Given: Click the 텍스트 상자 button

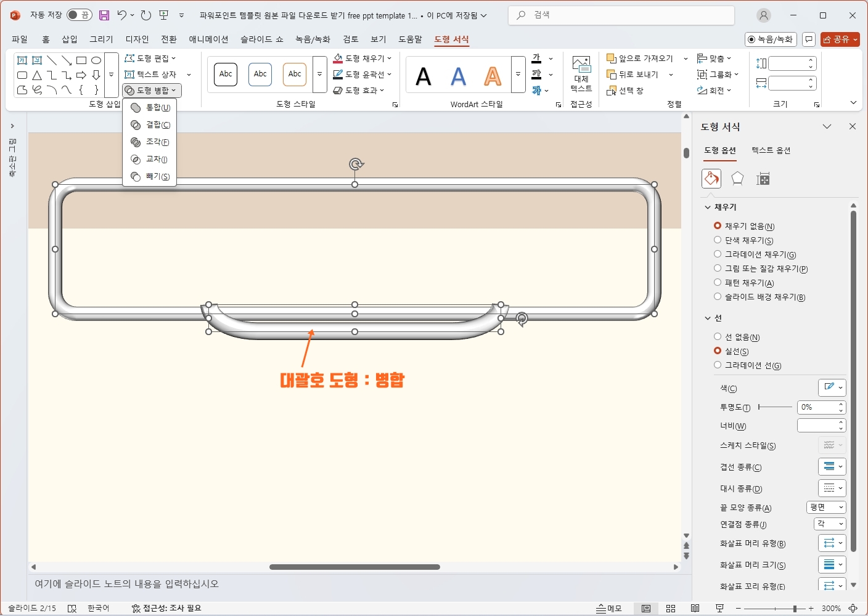Looking at the screenshot, I should point(151,75).
